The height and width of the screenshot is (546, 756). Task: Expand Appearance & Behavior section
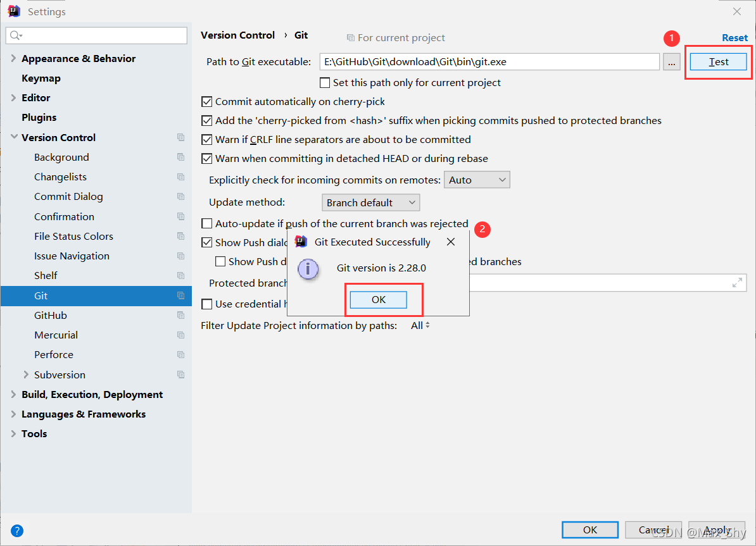tap(13, 58)
